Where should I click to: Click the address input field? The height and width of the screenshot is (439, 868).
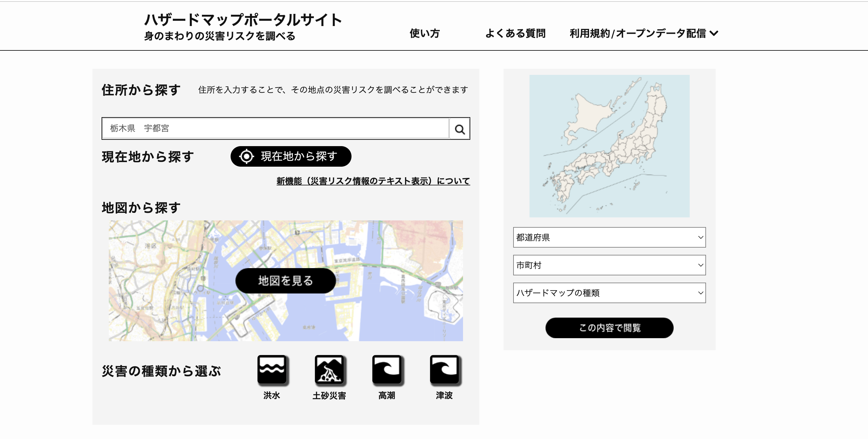275,128
